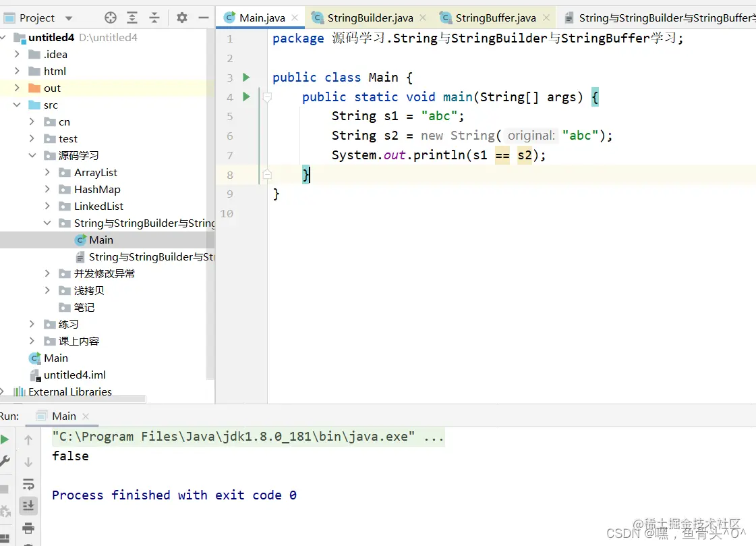Image resolution: width=756 pixels, height=546 pixels.
Task: Expand the 练习 package
Action: [x=32, y=324]
